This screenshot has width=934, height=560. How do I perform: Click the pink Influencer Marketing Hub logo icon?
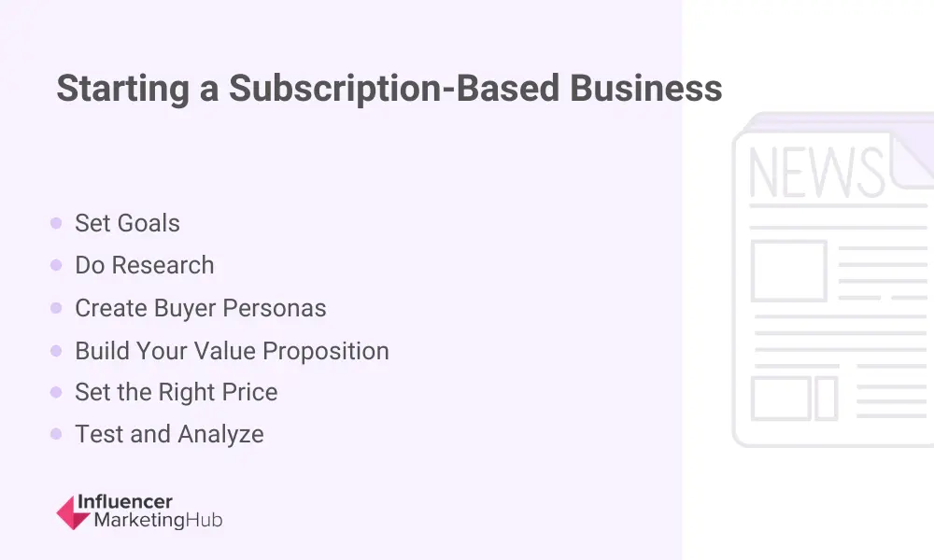74,512
